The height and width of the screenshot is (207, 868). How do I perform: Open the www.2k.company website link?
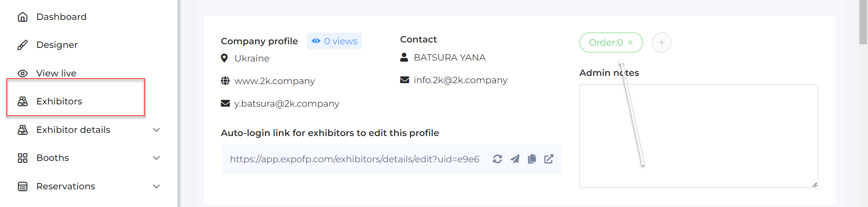click(274, 81)
